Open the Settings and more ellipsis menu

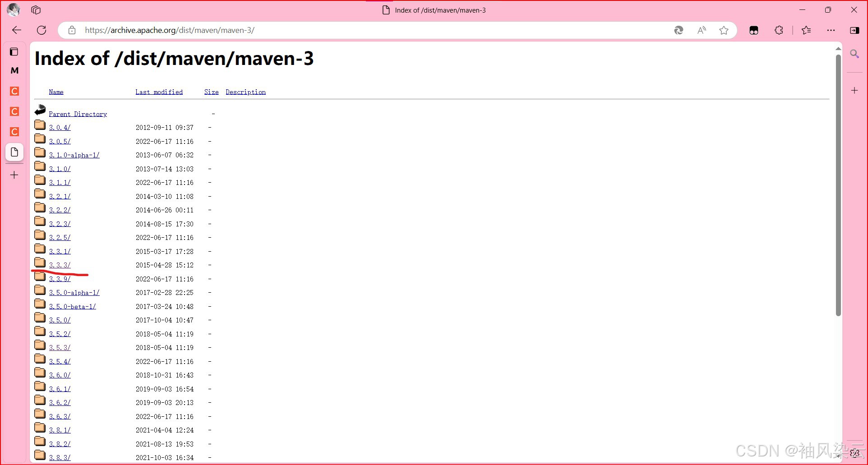[x=831, y=30]
